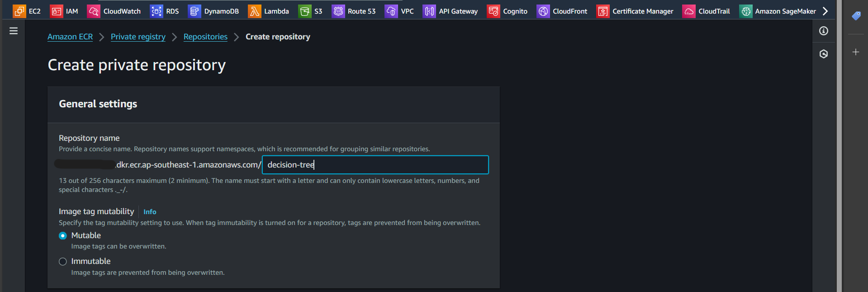Launch the Lambda service icon
The image size is (868, 292).
point(254,11)
